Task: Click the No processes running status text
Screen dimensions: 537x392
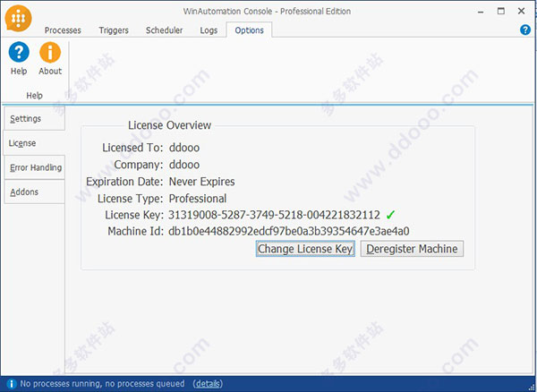Action: coord(102,383)
